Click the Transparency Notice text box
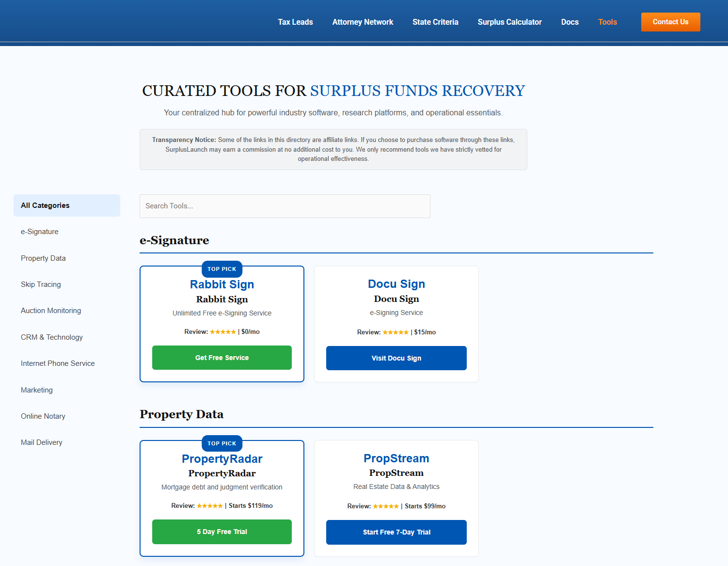This screenshot has height=566, width=728. (333, 149)
